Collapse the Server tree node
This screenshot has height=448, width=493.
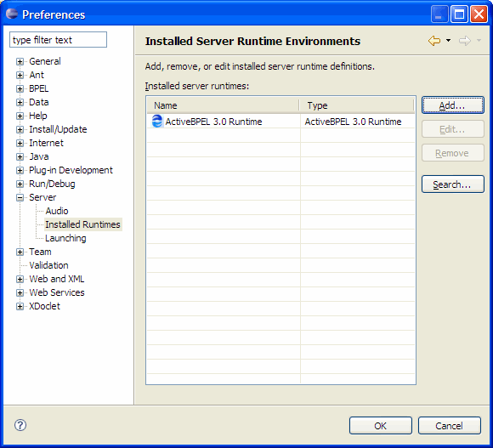[20, 197]
